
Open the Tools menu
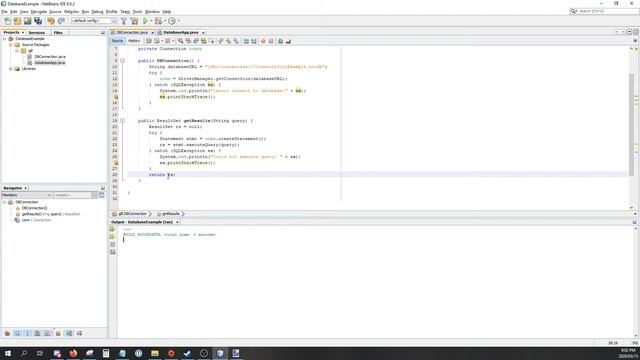click(x=138, y=12)
